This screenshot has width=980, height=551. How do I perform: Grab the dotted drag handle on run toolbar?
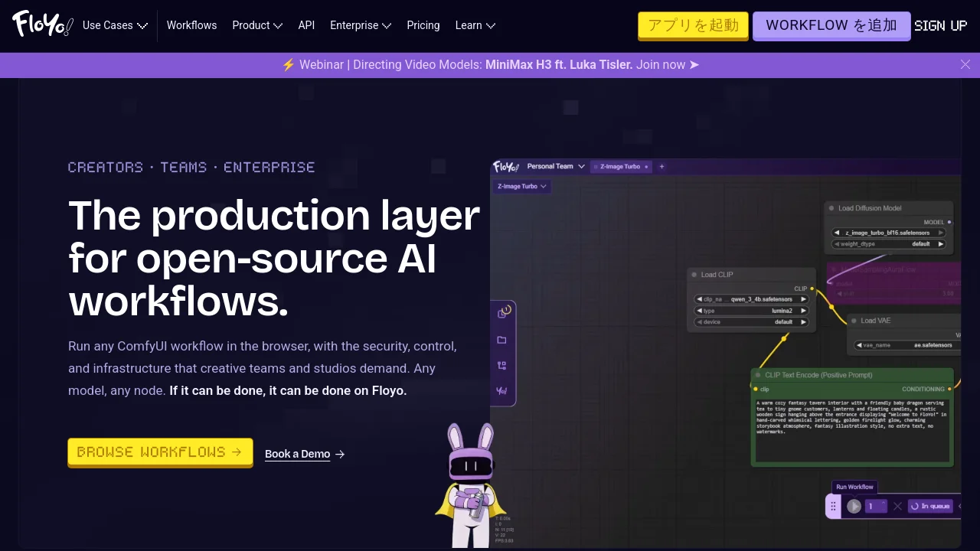coord(834,506)
